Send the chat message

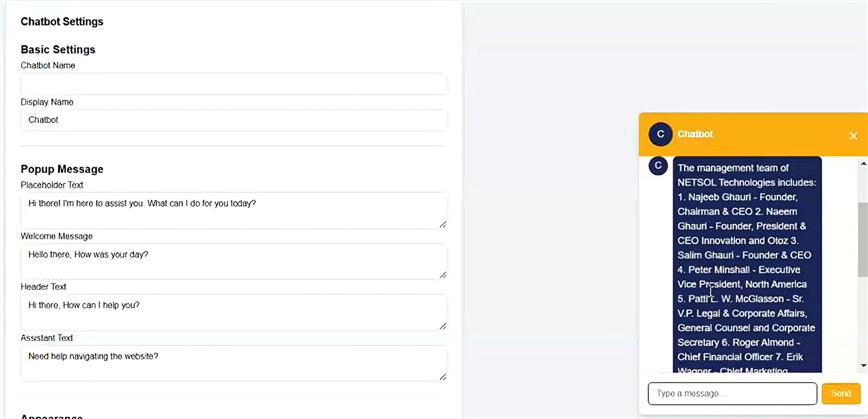(x=841, y=393)
